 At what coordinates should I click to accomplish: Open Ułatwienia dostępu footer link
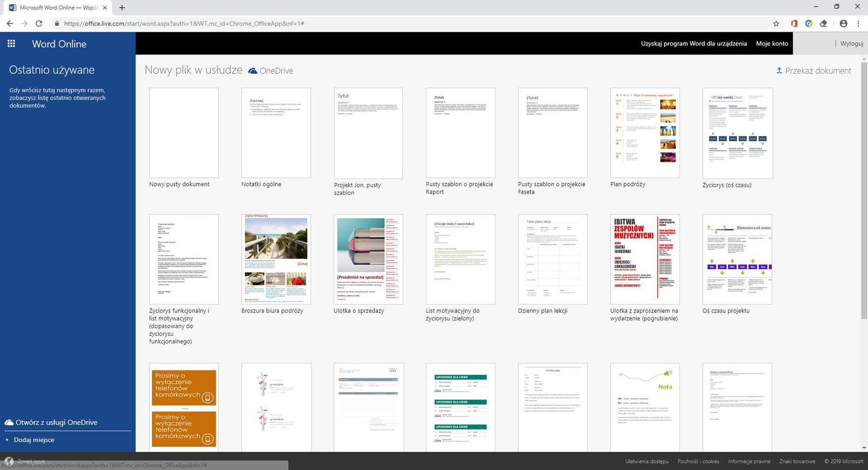[647, 461]
